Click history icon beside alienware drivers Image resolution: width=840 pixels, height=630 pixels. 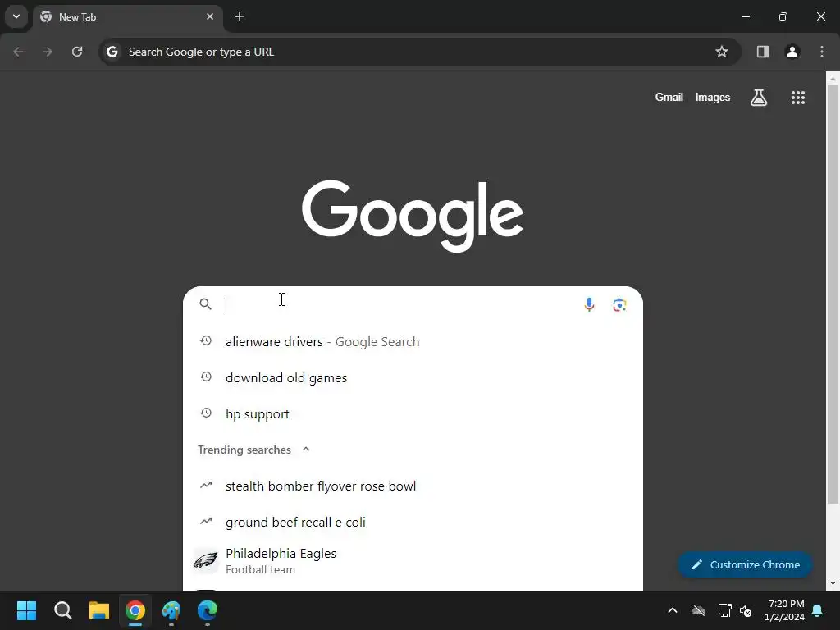click(206, 340)
